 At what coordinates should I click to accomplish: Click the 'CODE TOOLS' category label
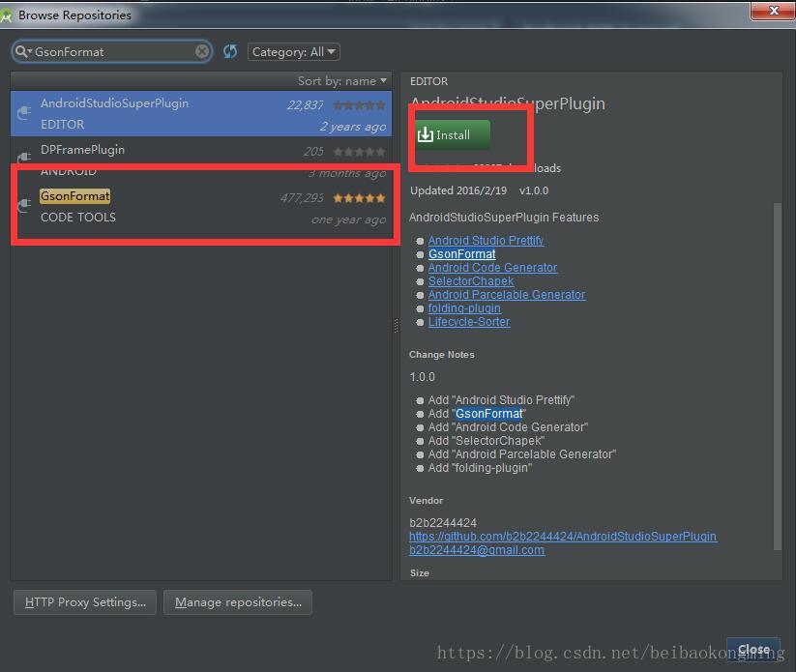coord(78,218)
